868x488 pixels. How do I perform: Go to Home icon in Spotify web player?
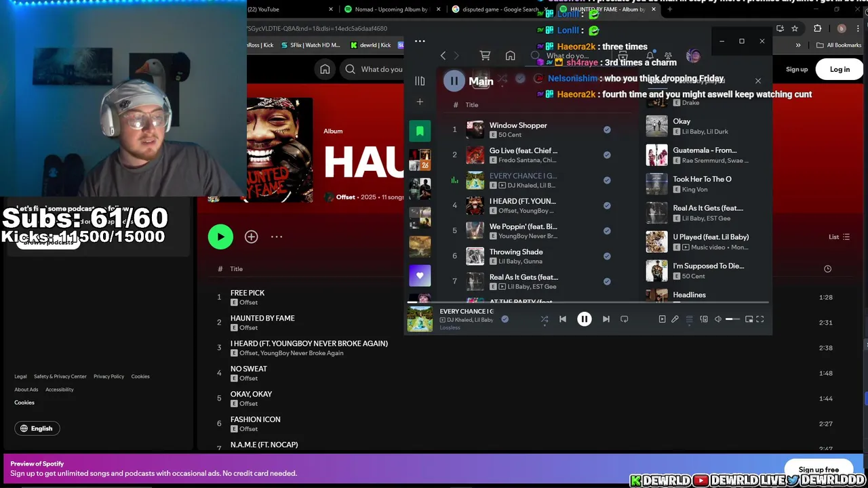point(325,69)
